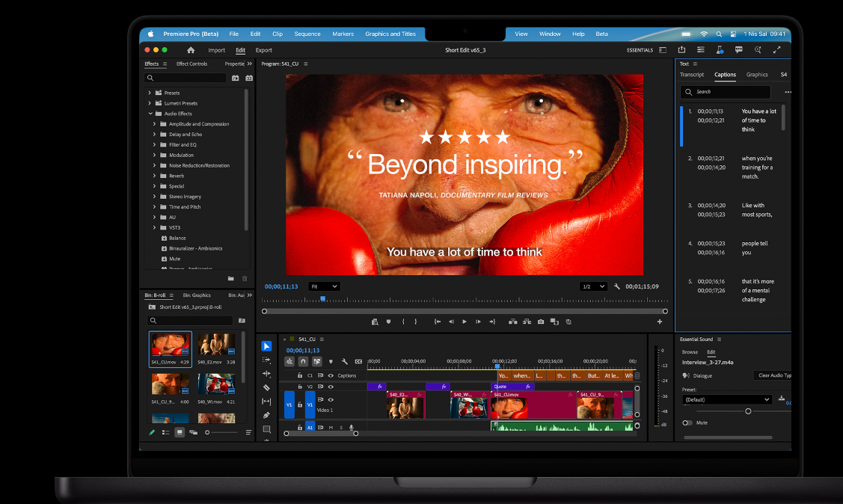Open Quick Export share icon
The width and height of the screenshot is (843, 504).
[681, 50]
